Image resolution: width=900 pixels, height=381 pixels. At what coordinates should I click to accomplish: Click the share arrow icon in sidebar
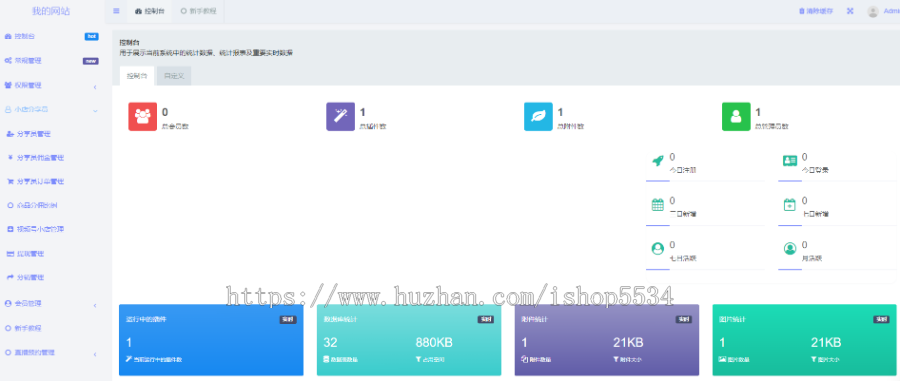tap(10, 277)
